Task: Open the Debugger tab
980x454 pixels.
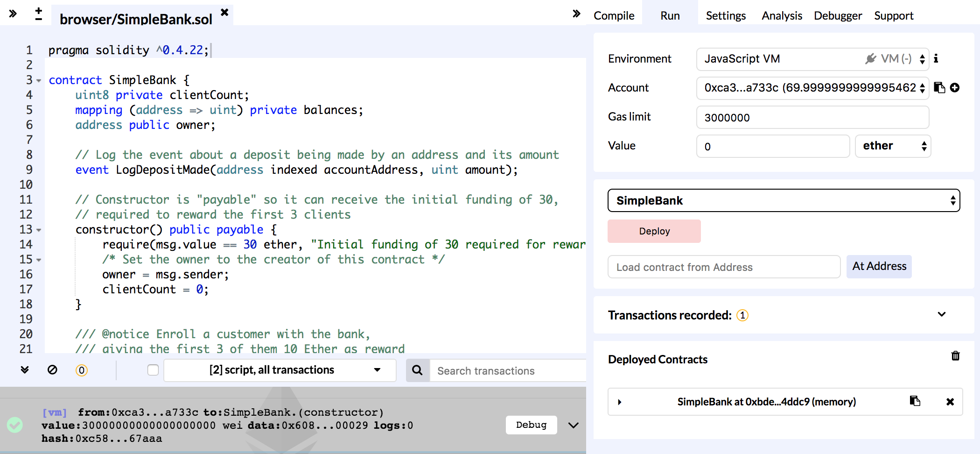Action: 838,15
